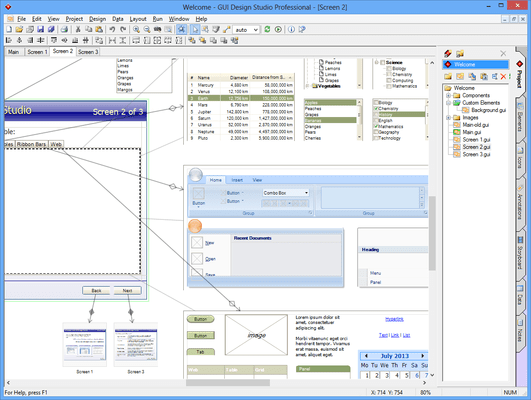Expand the Images folder node
Viewport: 531px width, 400px height.
pos(448,118)
